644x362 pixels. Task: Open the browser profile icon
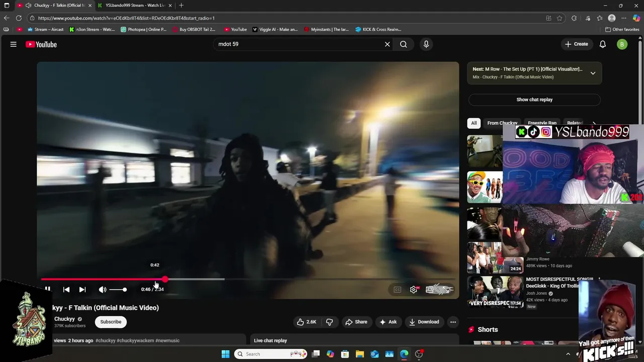(x=612, y=18)
